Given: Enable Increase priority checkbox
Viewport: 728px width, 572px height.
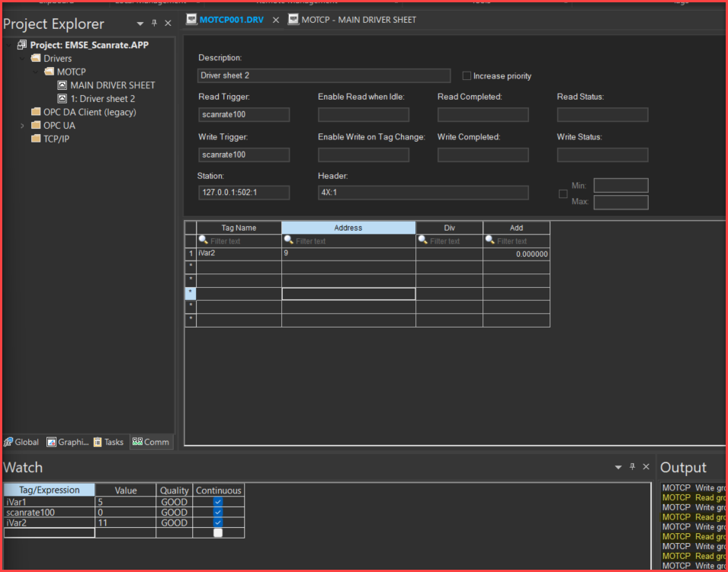Looking at the screenshot, I should tap(467, 75).
